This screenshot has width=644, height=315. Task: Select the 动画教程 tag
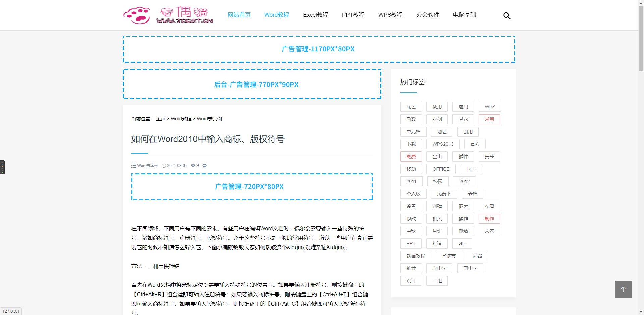point(416,256)
